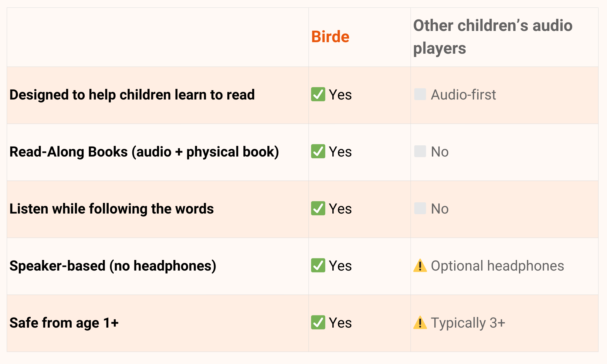Click green checkmark in learn to read row

coord(318,94)
